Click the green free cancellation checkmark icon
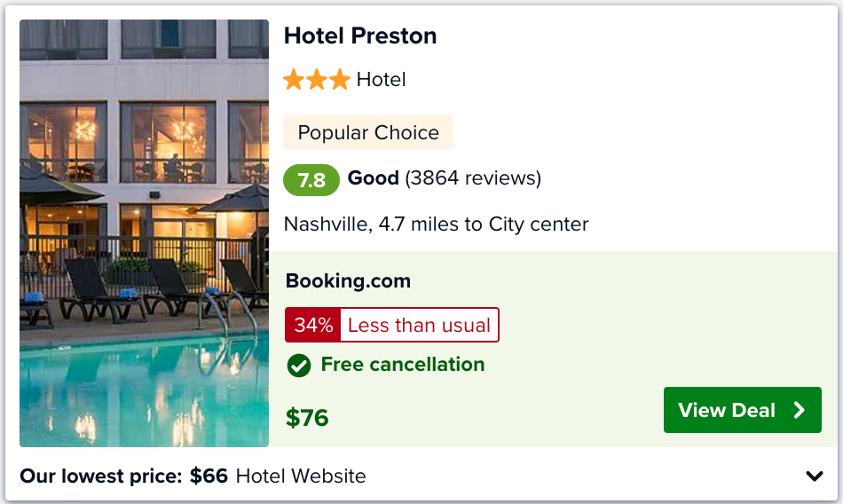This screenshot has height=504, width=843. (x=299, y=366)
